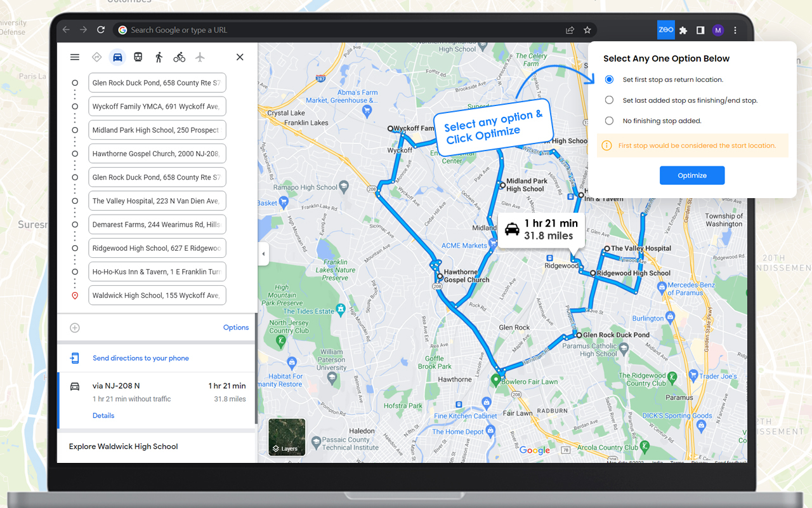The height and width of the screenshot is (508, 812).
Task: Open the Google Maps hamburger menu
Action: pos(74,57)
